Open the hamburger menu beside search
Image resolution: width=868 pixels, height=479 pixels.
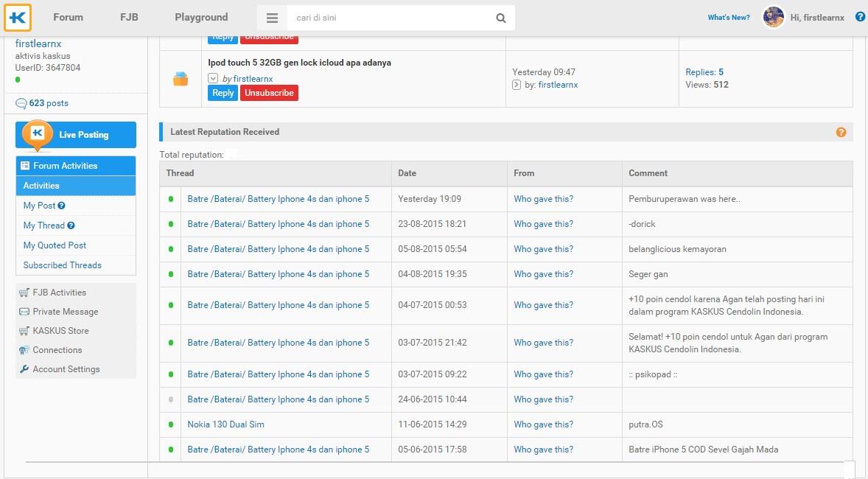click(x=272, y=18)
